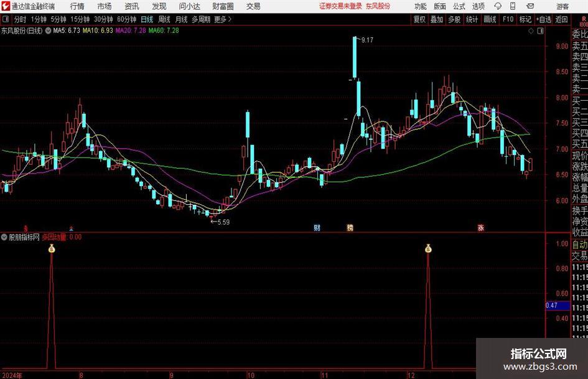Image resolution: width=588 pixels, height=379 pixels.
Task: Switch to the 分时 period tab
Action: click(21, 19)
